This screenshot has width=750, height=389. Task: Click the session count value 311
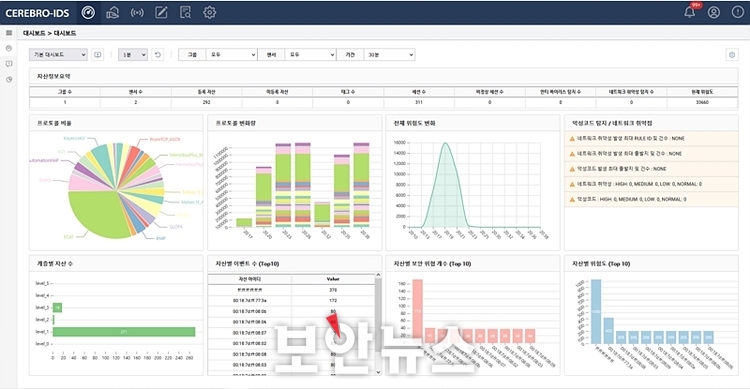click(x=419, y=102)
